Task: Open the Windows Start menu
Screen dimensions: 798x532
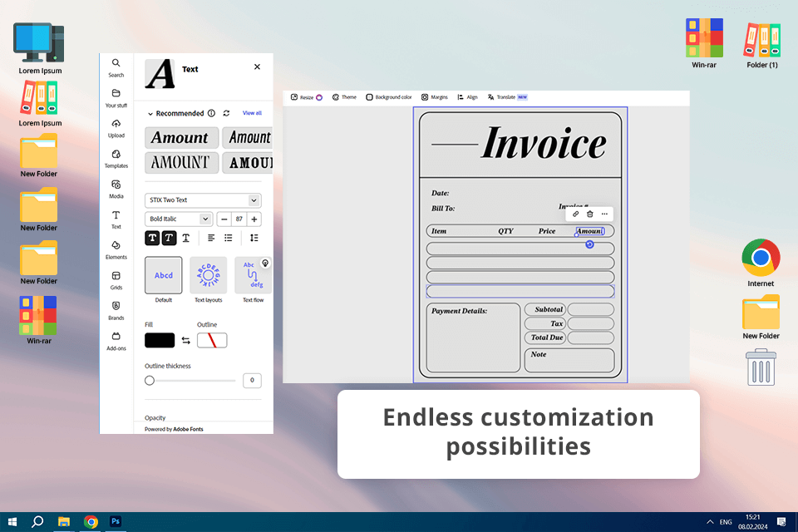Action: [12, 522]
